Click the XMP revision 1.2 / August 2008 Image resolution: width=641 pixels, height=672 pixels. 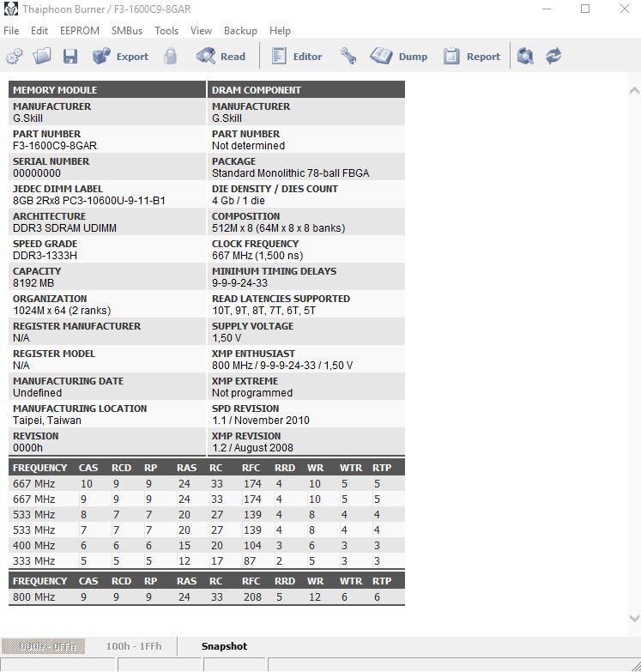[x=253, y=447]
